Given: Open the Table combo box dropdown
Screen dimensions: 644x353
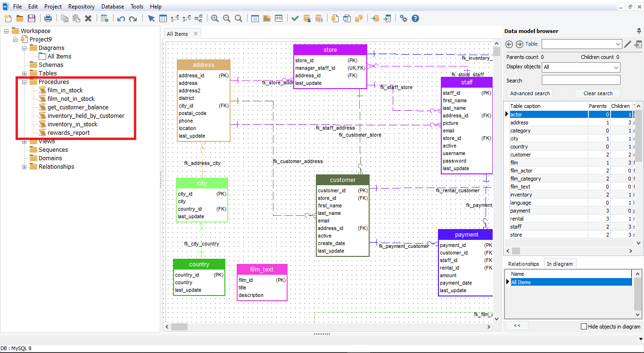Looking at the screenshot, I should [x=618, y=44].
